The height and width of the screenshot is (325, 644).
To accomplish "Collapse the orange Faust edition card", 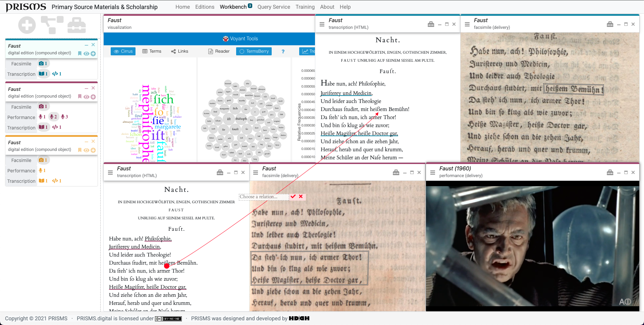I will click(x=86, y=142).
